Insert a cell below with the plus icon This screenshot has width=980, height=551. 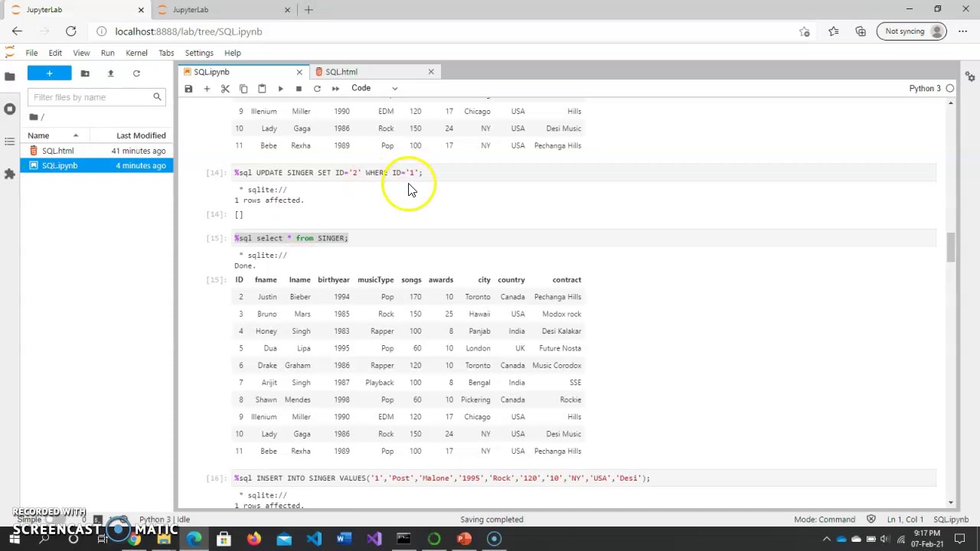[207, 89]
